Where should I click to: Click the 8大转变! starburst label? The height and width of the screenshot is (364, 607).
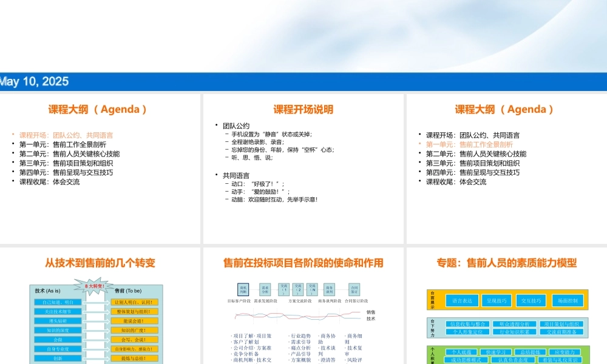click(x=95, y=286)
